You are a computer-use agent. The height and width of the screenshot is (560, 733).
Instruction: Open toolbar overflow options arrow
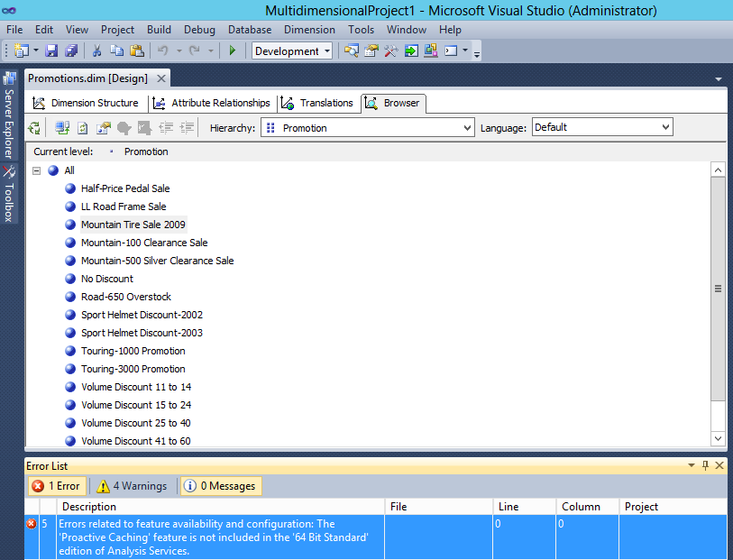[477, 54]
